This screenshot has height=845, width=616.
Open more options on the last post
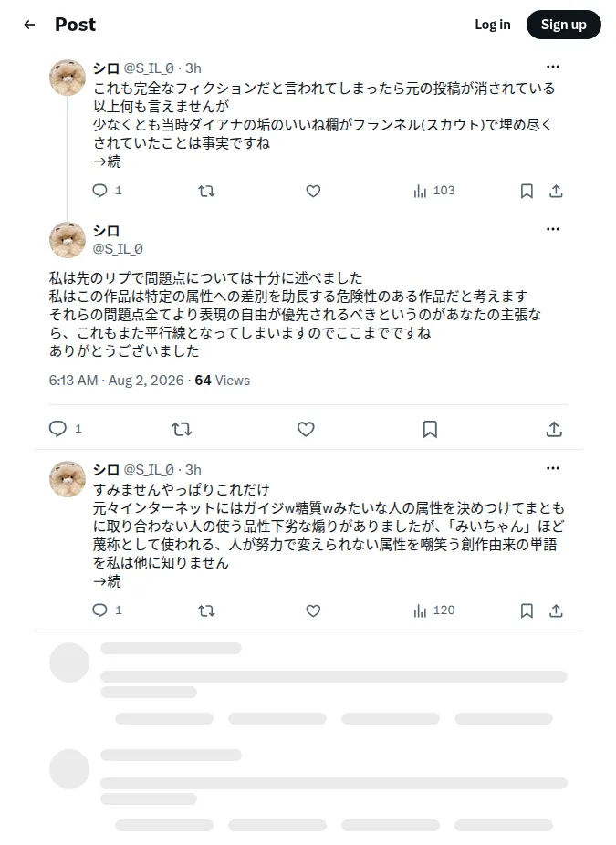tap(553, 468)
